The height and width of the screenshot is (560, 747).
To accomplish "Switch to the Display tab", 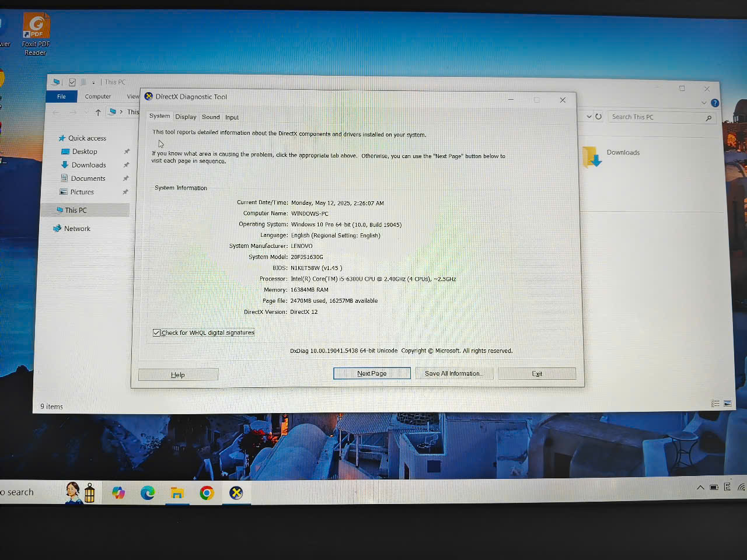I will pyautogui.click(x=186, y=117).
